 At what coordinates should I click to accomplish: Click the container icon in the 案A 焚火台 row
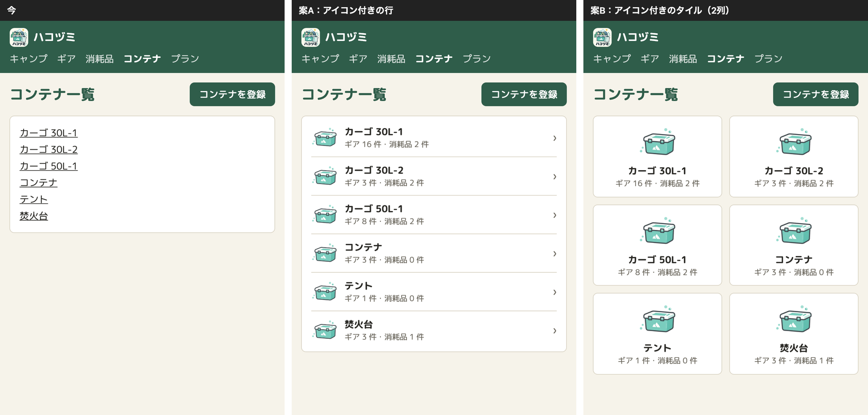click(325, 330)
